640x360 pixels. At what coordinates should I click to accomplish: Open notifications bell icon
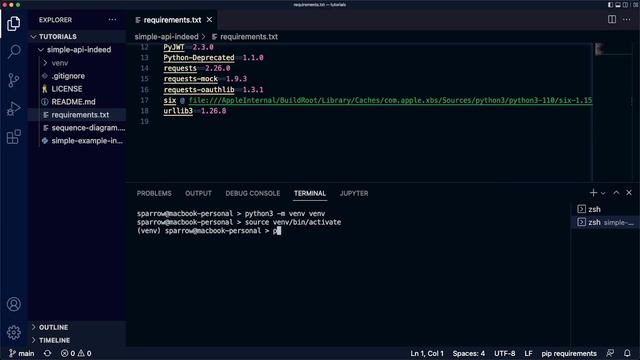pyautogui.click(x=627, y=353)
